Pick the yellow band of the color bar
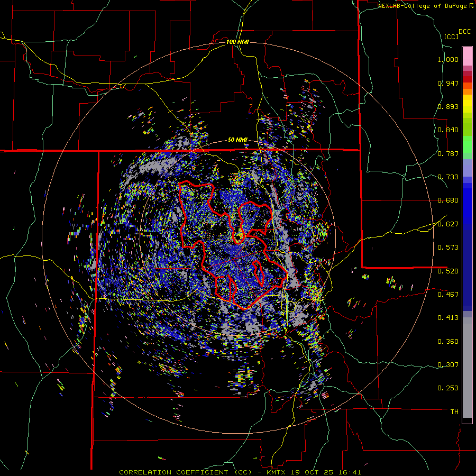 (x=467, y=104)
